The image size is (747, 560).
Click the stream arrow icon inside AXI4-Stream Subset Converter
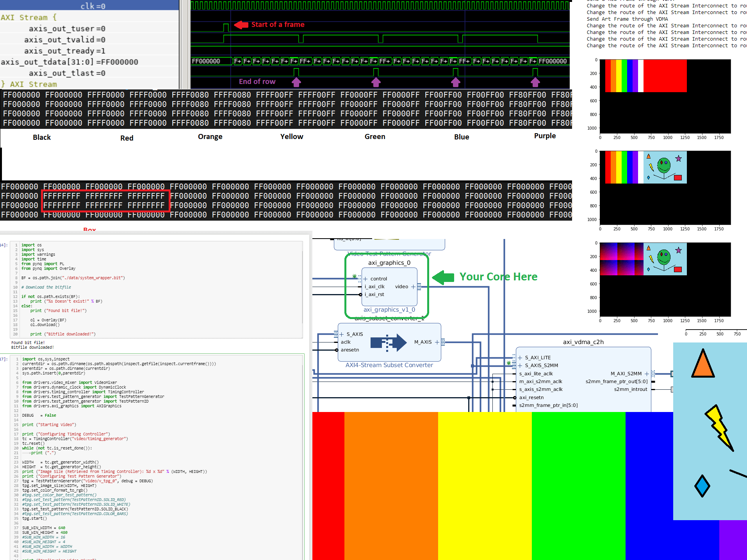pyautogui.click(x=388, y=342)
